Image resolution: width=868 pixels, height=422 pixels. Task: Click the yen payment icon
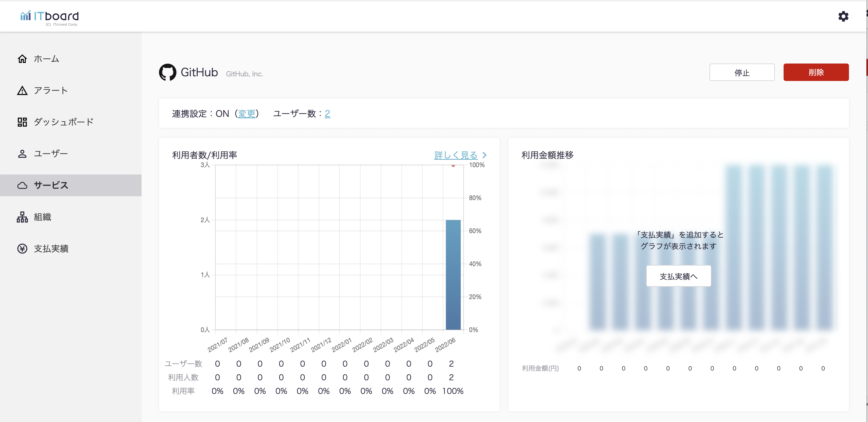[x=22, y=249]
